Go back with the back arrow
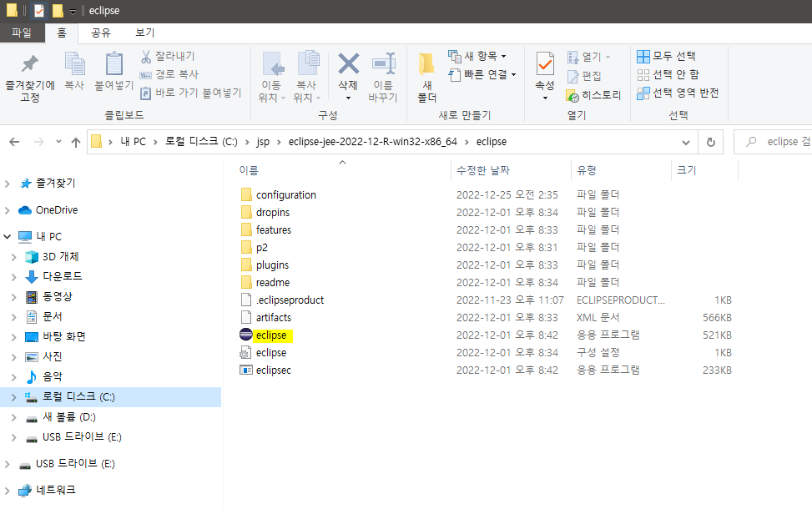 tap(14, 142)
